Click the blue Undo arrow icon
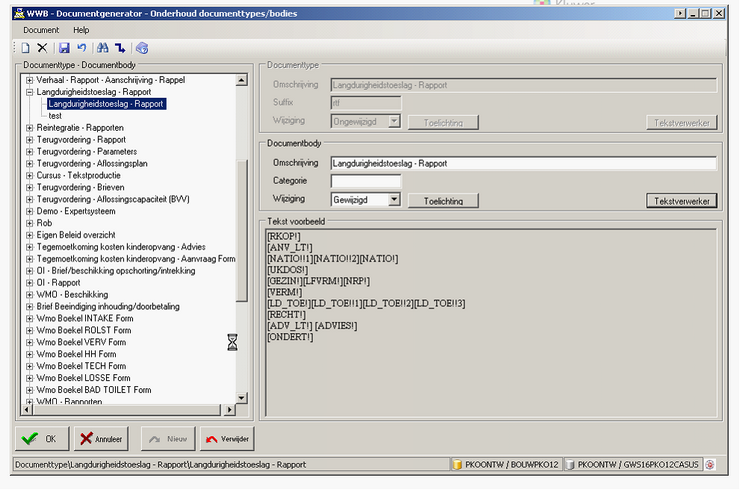This screenshot has height=490, width=740. click(x=81, y=48)
